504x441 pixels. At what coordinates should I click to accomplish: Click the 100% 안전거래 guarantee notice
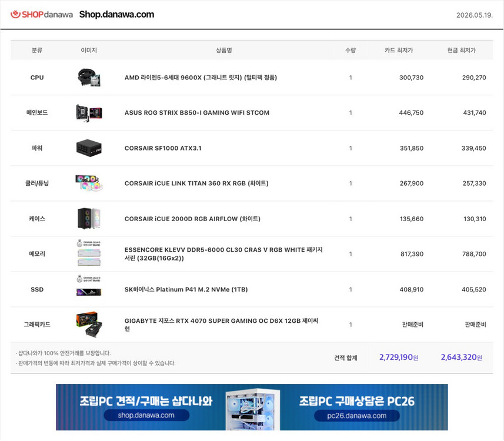(64, 353)
